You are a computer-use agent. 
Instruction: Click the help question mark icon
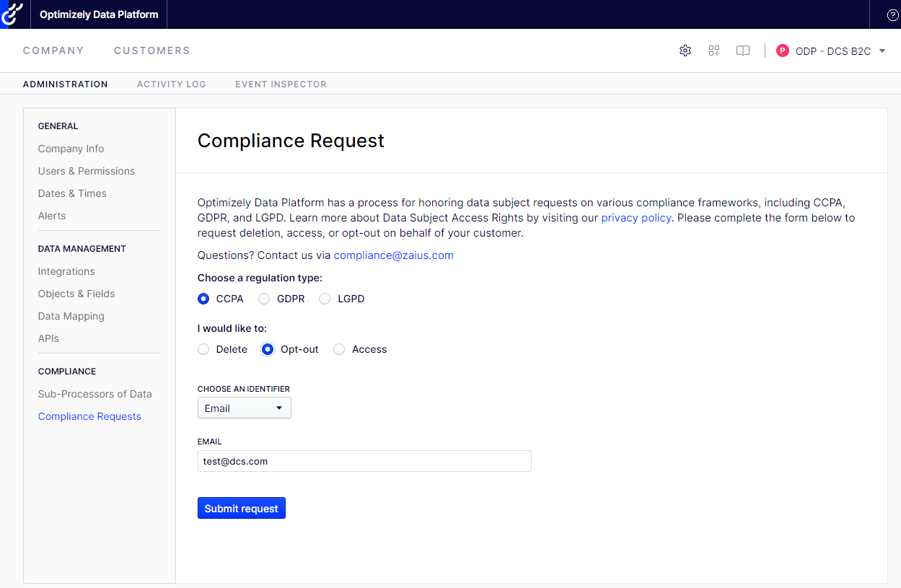pos(893,14)
